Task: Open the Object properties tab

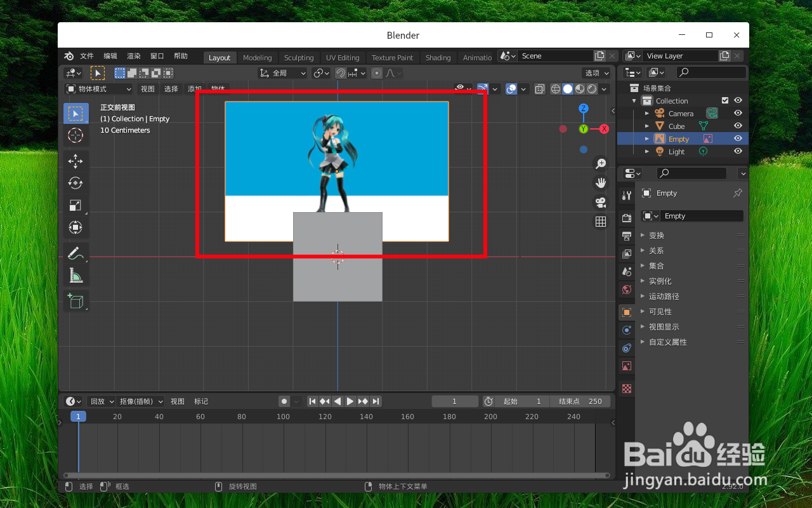Action: click(627, 312)
